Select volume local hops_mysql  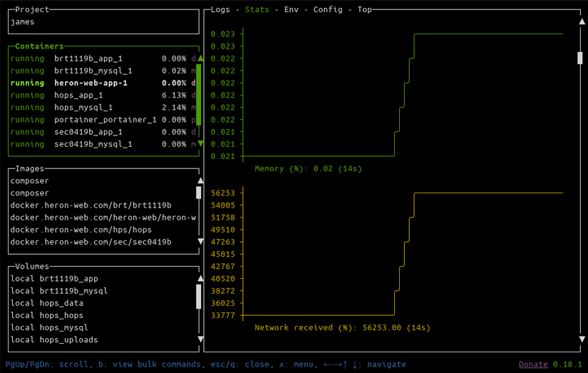[49, 327]
